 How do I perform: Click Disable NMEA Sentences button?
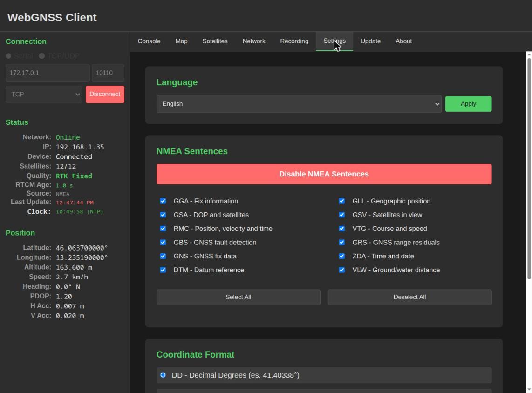324,174
